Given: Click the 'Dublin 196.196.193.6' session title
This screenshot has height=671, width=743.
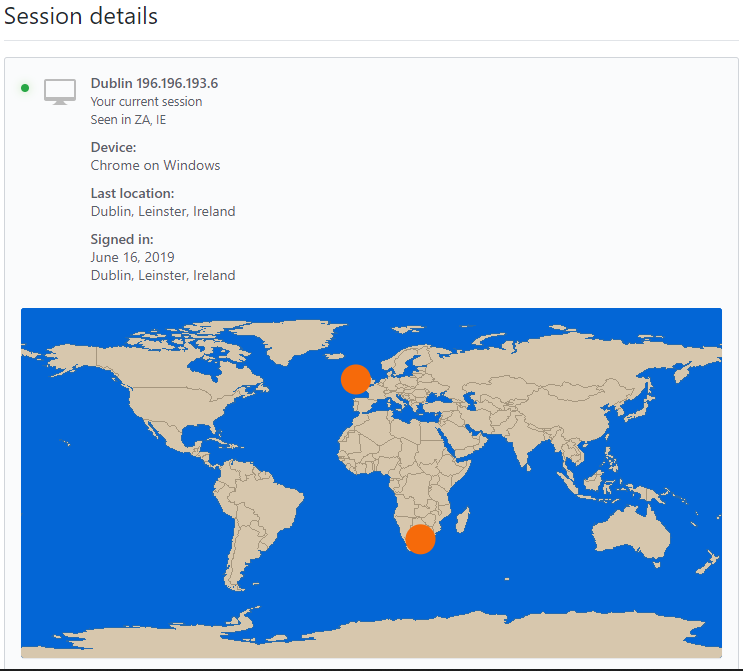Looking at the screenshot, I should tap(154, 83).
